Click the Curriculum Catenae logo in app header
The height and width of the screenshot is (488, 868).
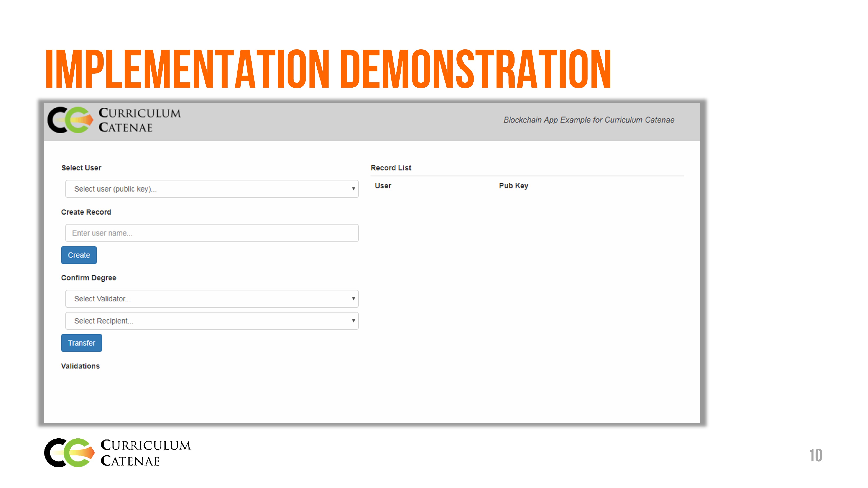click(x=114, y=120)
